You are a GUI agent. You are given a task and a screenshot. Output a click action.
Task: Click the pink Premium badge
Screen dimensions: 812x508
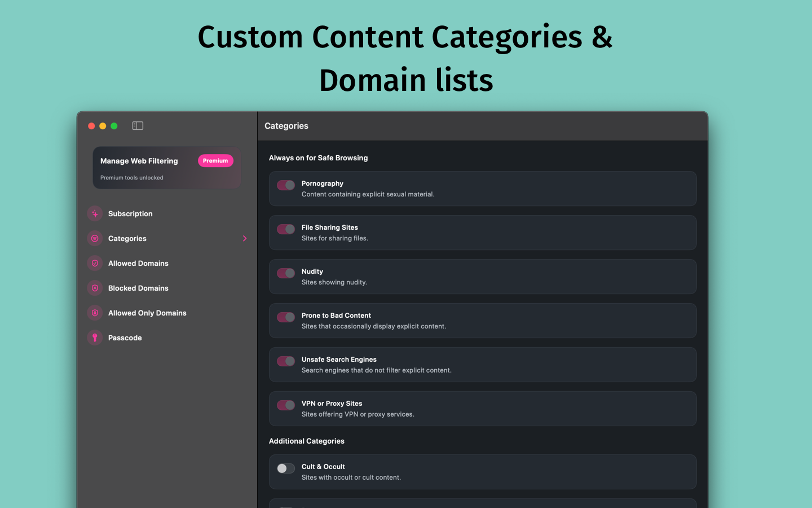coord(215,161)
